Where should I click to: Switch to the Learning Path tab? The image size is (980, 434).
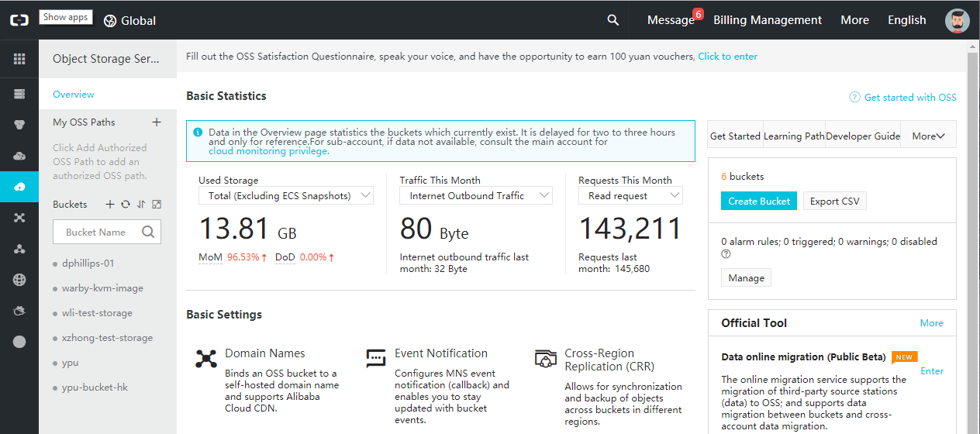click(x=794, y=136)
